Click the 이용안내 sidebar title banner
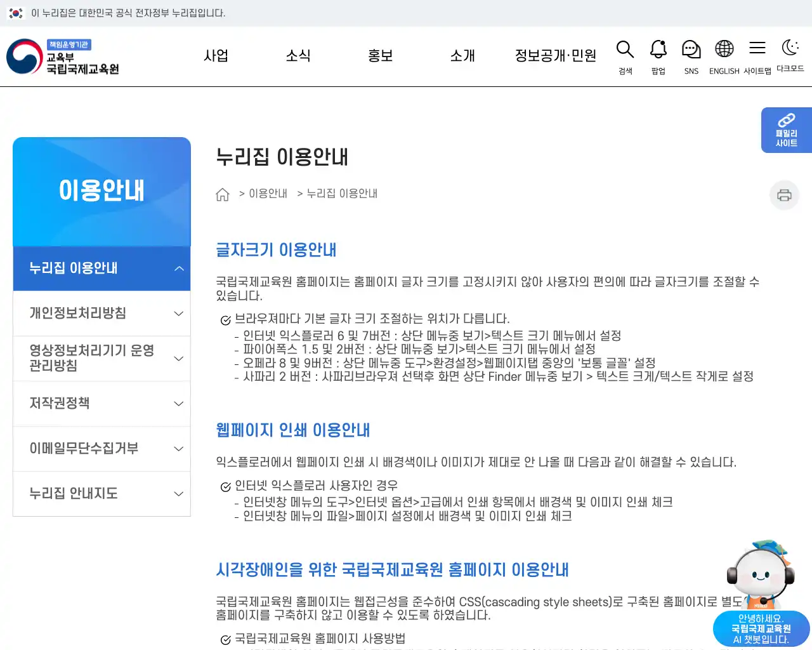812x650 pixels. [x=101, y=191]
